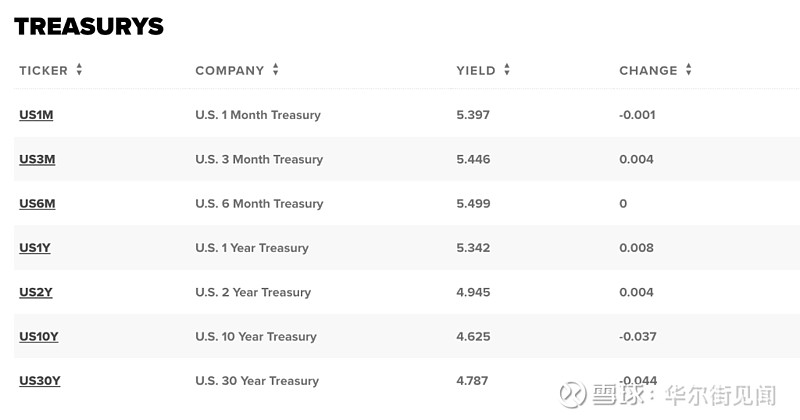The width and height of the screenshot is (800, 420).
Task: Open the US6M ticker link
Action: [x=37, y=204]
